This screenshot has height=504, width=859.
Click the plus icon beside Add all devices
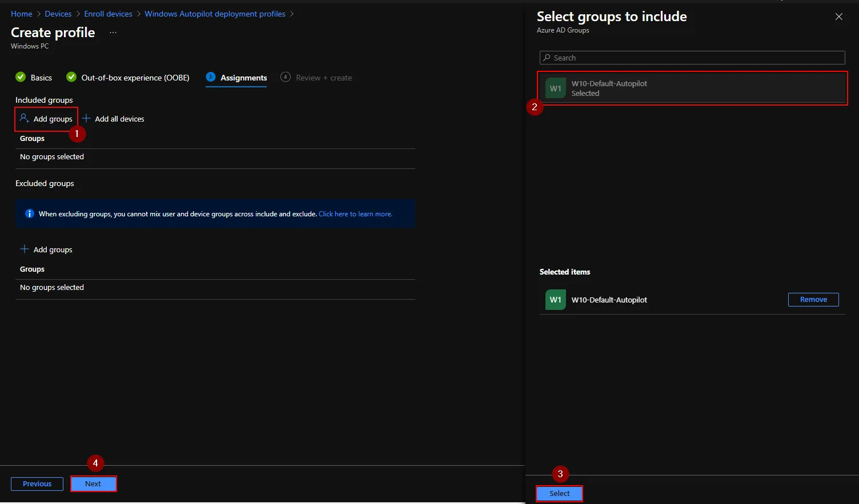click(x=86, y=118)
